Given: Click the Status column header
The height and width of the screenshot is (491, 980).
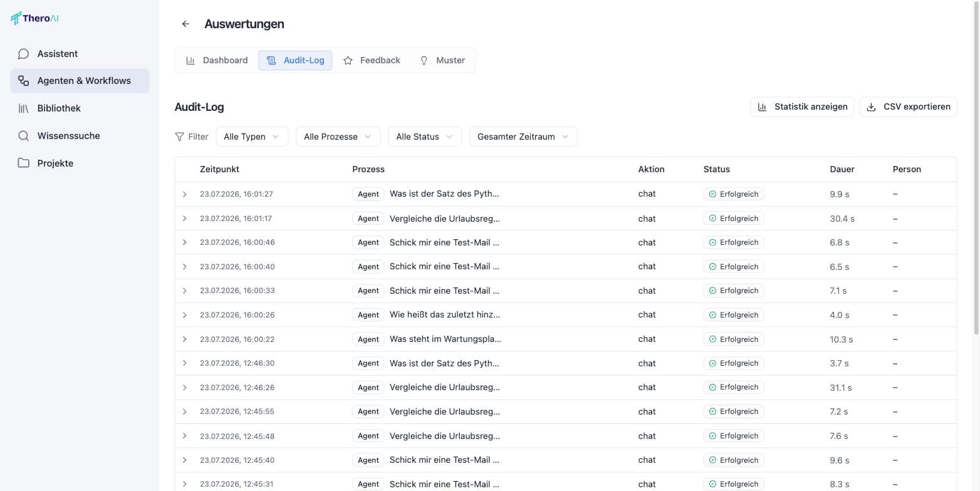Looking at the screenshot, I should pos(717,169).
